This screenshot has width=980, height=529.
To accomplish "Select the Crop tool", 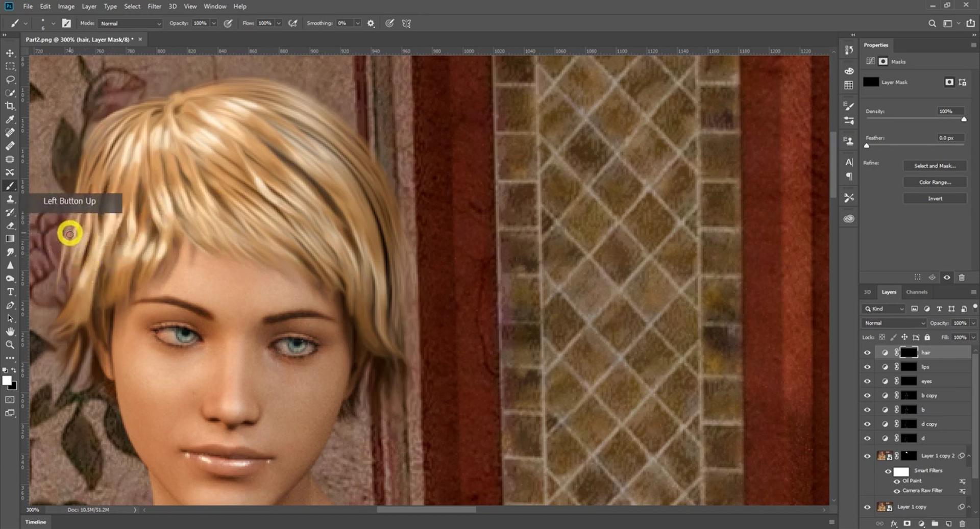I will tap(10, 106).
